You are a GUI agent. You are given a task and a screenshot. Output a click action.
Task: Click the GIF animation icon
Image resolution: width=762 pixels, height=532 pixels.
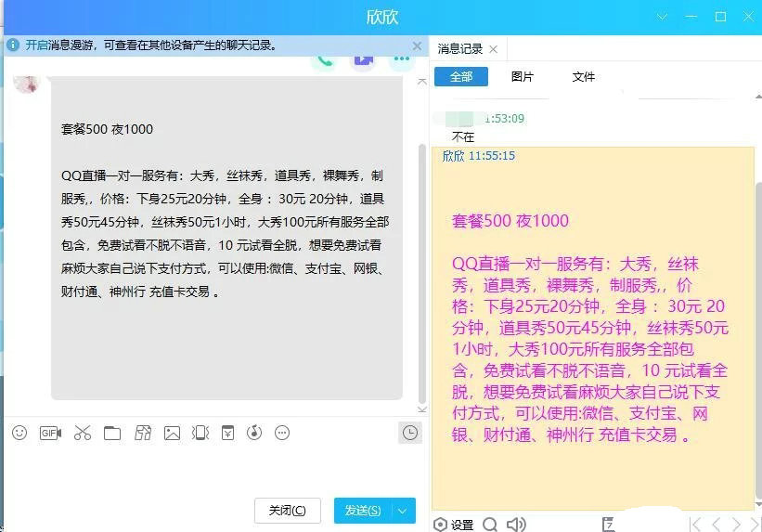[50, 433]
